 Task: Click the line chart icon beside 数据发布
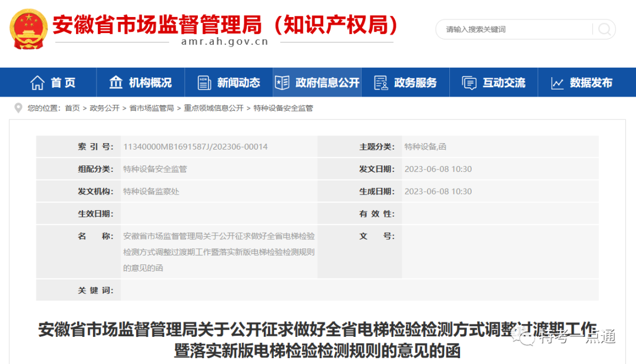tap(557, 83)
